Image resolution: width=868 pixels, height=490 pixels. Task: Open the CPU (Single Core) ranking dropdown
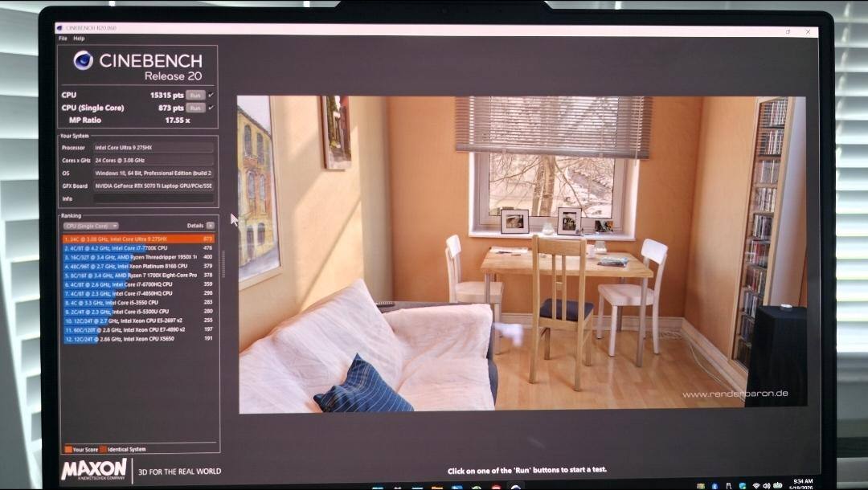[91, 226]
